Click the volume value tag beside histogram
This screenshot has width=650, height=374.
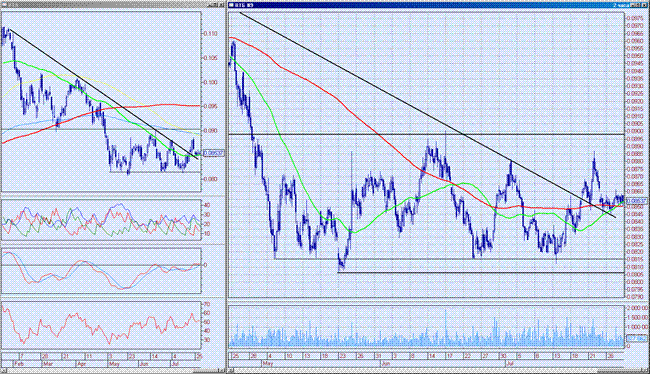(637, 339)
